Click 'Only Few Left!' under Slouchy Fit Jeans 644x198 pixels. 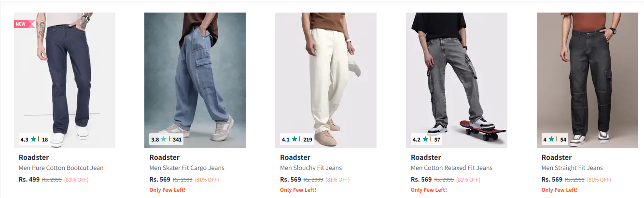pyautogui.click(x=298, y=190)
